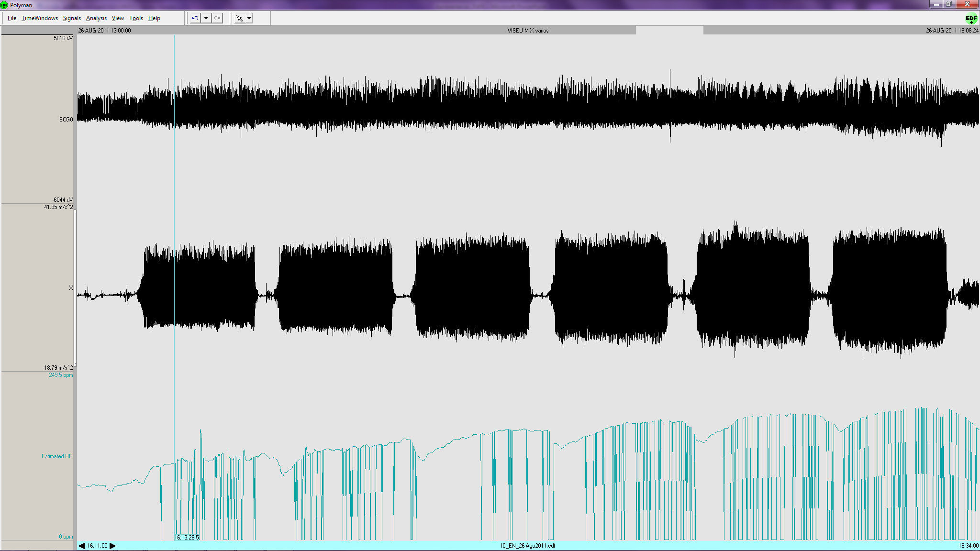This screenshot has width=980, height=551.
Task: Click the 16:34:00 window end time
Action: coord(968,546)
